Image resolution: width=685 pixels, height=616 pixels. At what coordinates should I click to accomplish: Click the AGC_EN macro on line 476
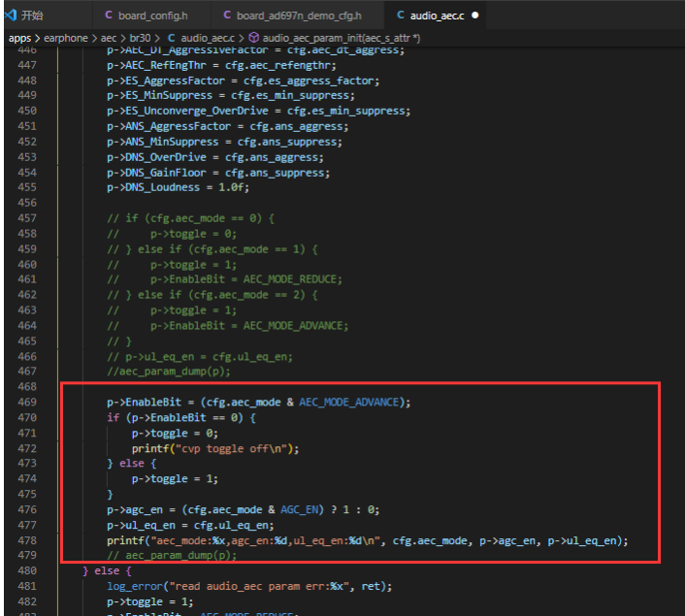(x=299, y=509)
